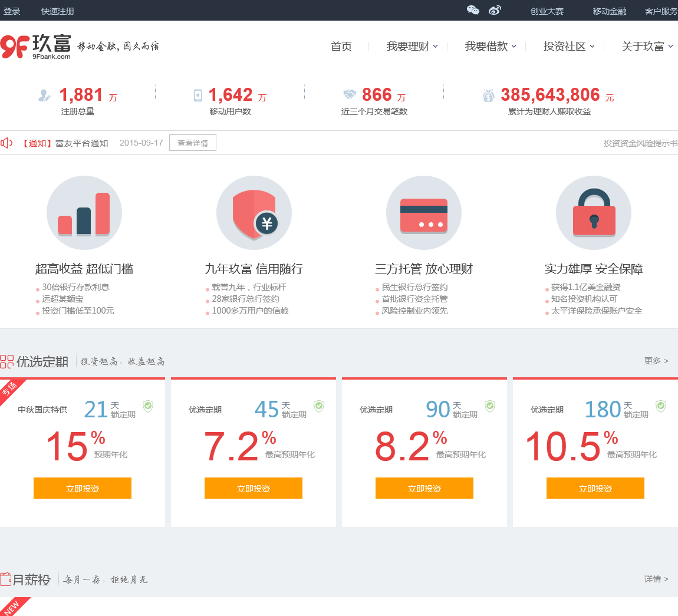The height and width of the screenshot is (616, 678).
Task: Invest in the 180天 10.5% product
Action: coord(595,488)
